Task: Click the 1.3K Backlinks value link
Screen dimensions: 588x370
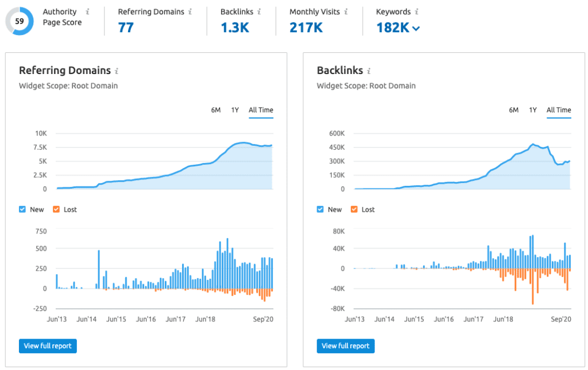Action: tap(235, 28)
